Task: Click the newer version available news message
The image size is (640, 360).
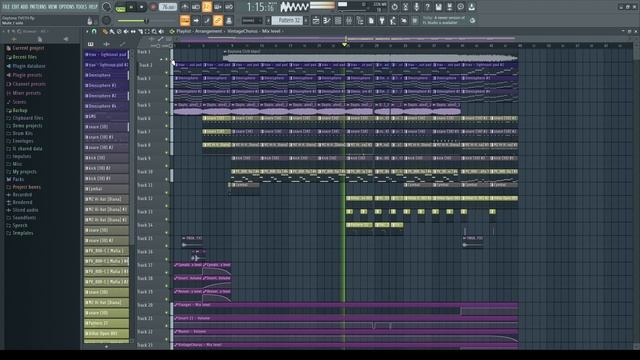Action: 444,20
